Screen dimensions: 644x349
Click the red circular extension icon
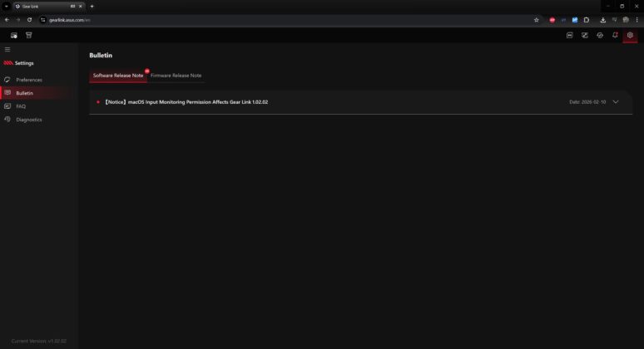coord(552,20)
